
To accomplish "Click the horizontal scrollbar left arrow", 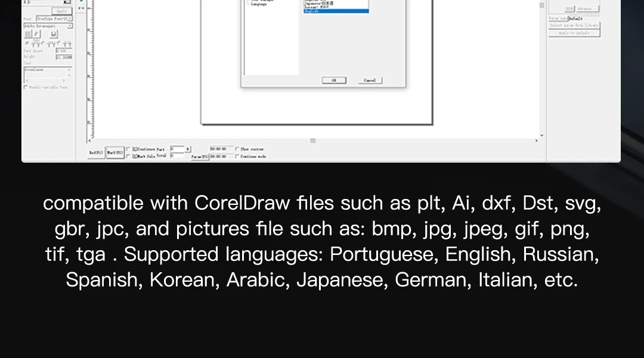I will [x=90, y=141].
